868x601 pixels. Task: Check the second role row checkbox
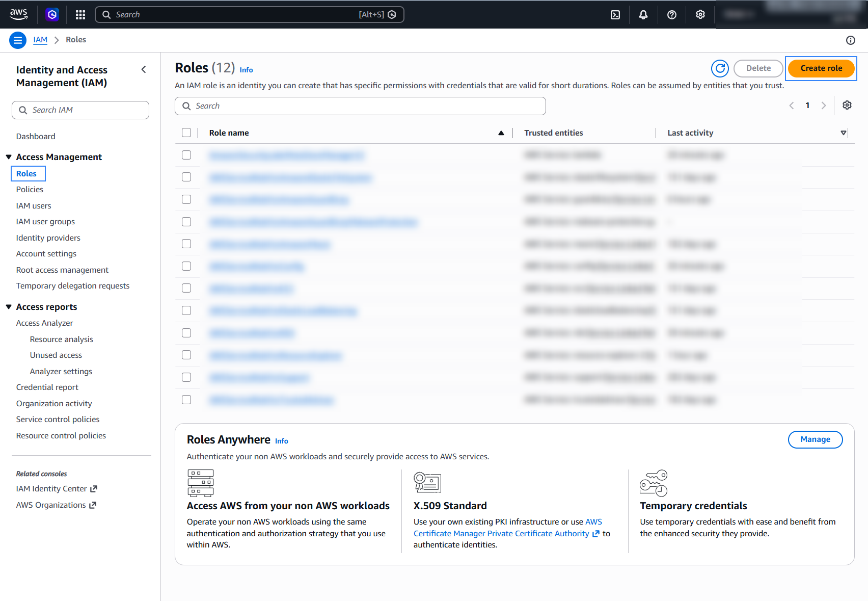(186, 177)
